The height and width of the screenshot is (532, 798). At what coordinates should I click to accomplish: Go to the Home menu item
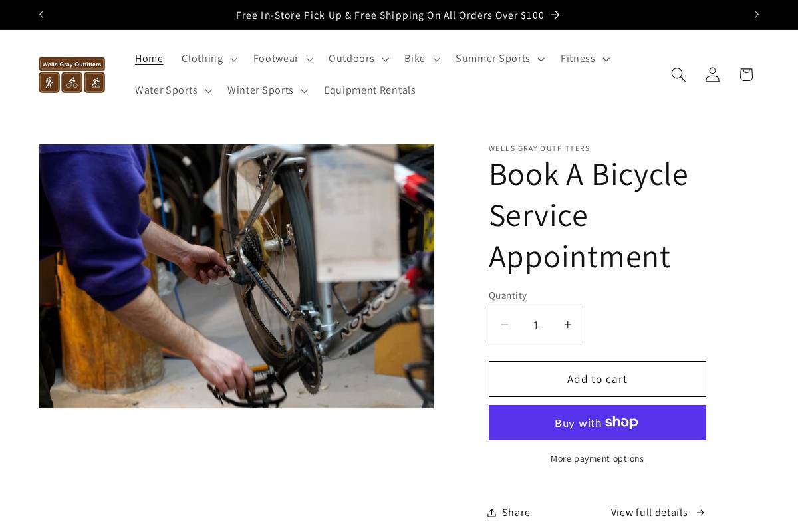(149, 59)
